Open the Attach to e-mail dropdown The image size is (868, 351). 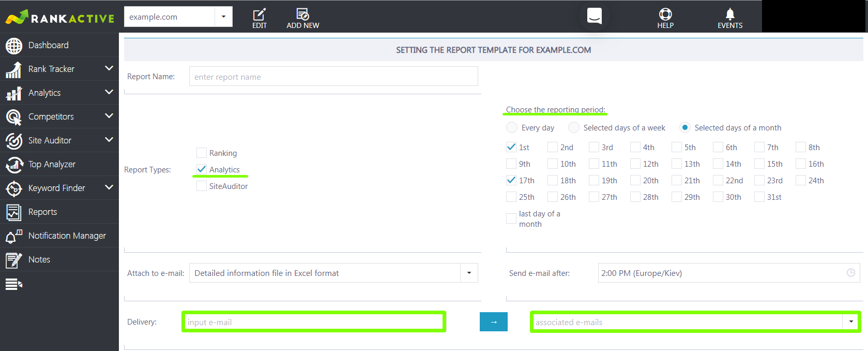(x=333, y=273)
